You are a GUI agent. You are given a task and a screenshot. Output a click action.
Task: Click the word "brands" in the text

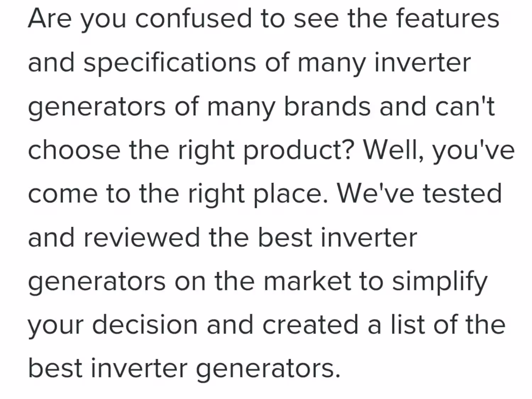(x=327, y=106)
